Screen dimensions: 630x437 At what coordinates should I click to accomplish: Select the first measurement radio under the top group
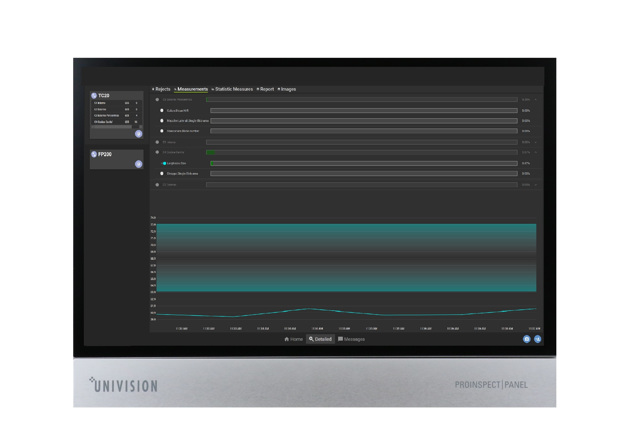click(162, 110)
